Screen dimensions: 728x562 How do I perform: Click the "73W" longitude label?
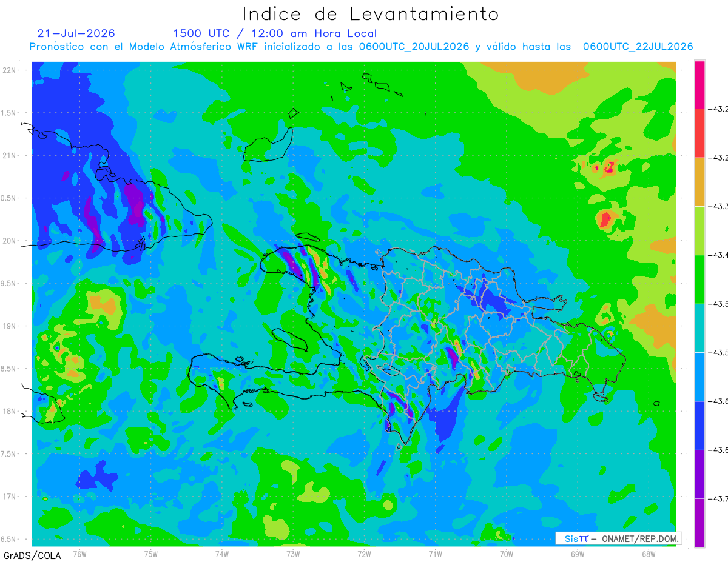coord(293,554)
